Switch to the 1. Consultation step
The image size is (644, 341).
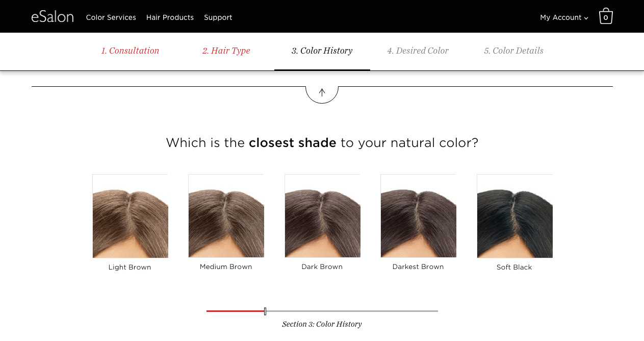130,51
